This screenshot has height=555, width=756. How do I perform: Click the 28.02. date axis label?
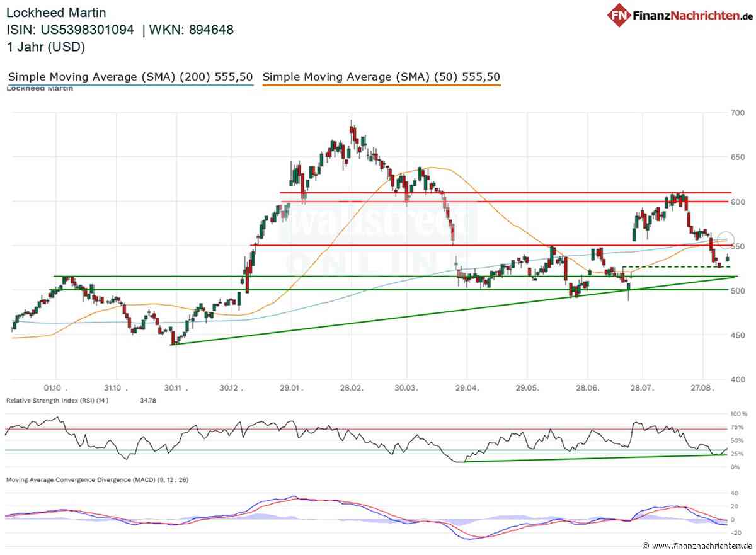pos(352,389)
